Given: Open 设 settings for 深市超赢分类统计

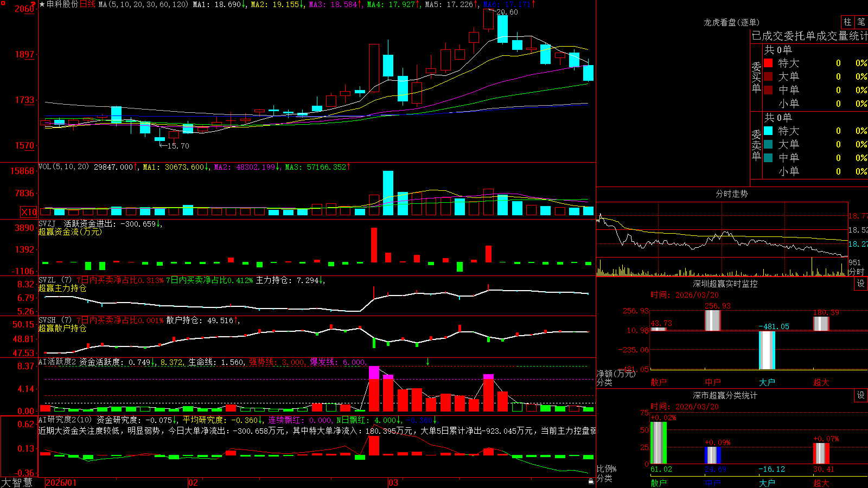Looking at the screenshot, I should coord(861,395).
